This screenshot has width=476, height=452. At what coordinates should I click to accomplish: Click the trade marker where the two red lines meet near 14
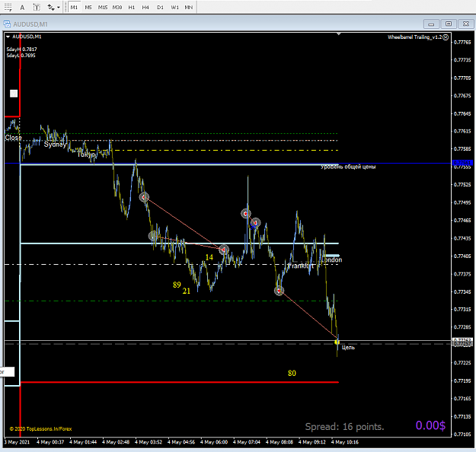coord(224,250)
